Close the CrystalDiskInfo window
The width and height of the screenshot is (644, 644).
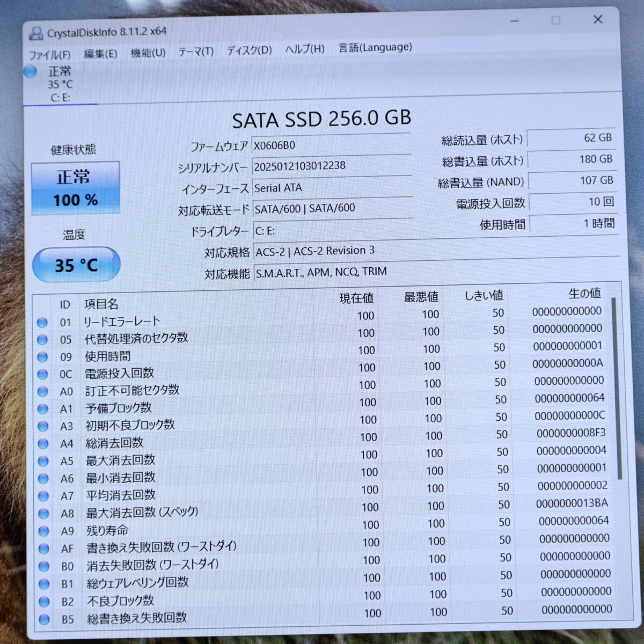click(x=598, y=20)
